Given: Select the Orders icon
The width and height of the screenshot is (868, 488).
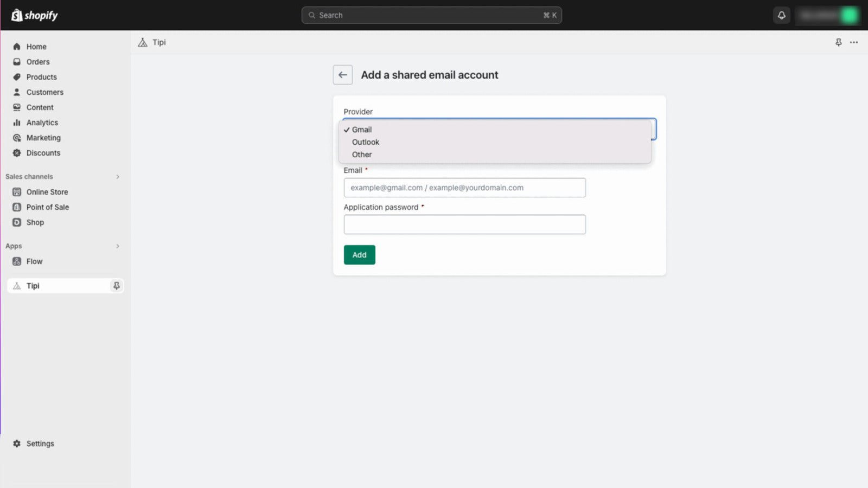Looking at the screenshot, I should point(17,62).
